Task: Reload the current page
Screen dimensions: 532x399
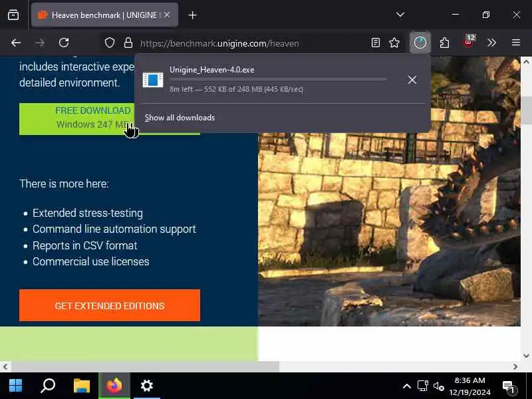Action: click(64, 43)
